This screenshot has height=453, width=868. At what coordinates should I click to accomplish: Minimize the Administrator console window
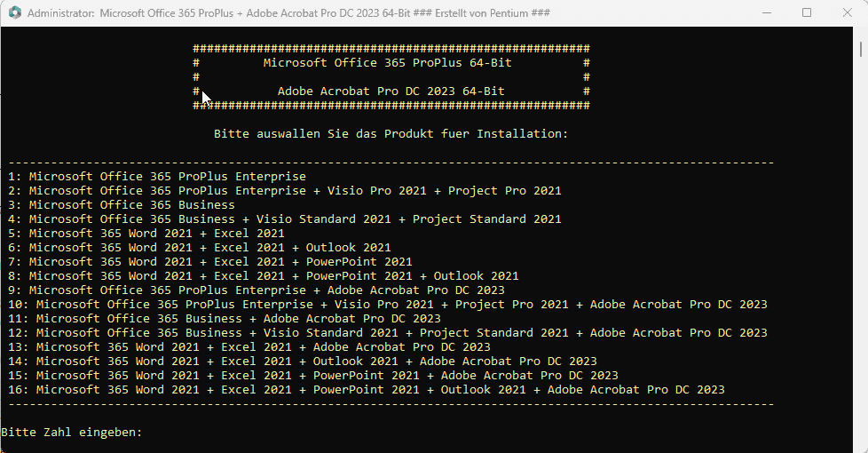pos(767,12)
